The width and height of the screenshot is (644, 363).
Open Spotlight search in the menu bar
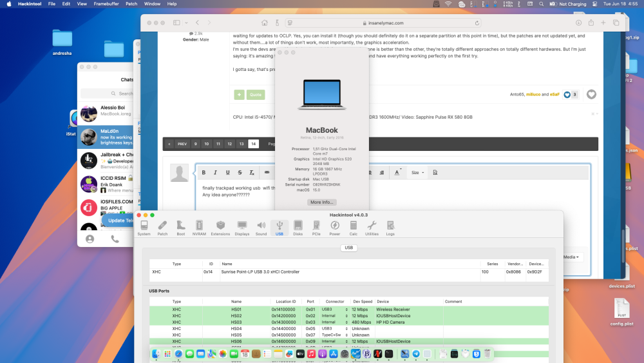point(542,4)
